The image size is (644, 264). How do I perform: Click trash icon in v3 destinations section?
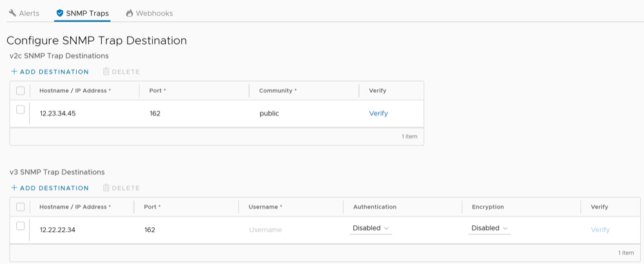point(106,188)
